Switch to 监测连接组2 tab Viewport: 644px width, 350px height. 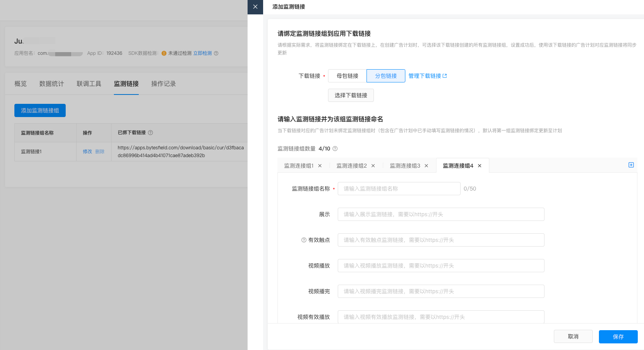click(x=352, y=166)
